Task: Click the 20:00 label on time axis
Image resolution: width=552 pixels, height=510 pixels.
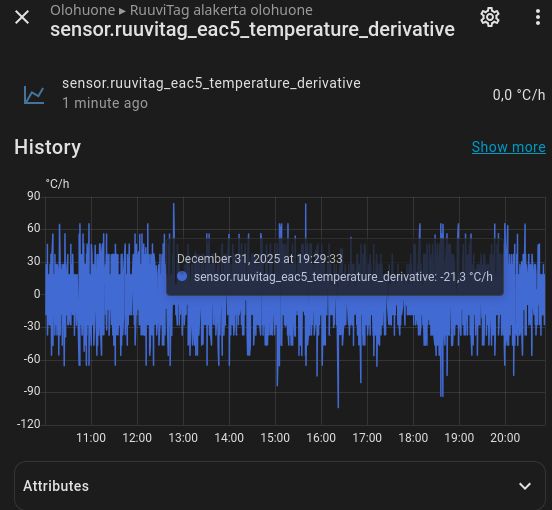Action: [x=505, y=438]
